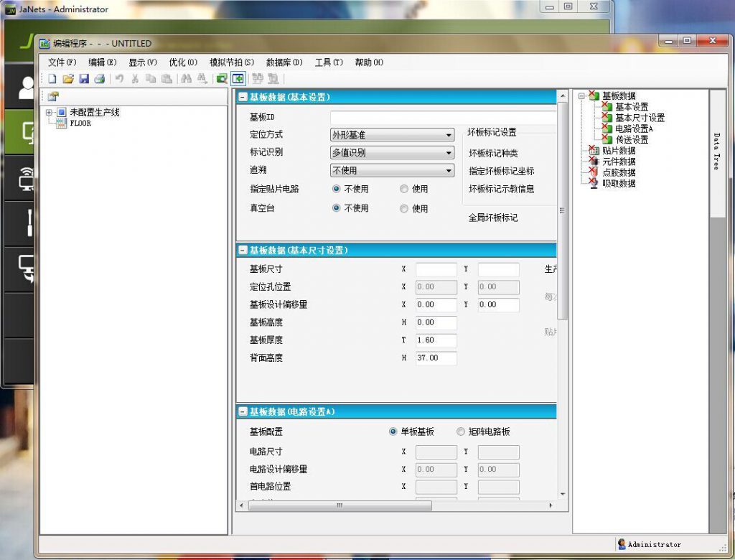735x560 pixels.
Task: Open the 显示(V) menu
Action: tap(143, 62)
